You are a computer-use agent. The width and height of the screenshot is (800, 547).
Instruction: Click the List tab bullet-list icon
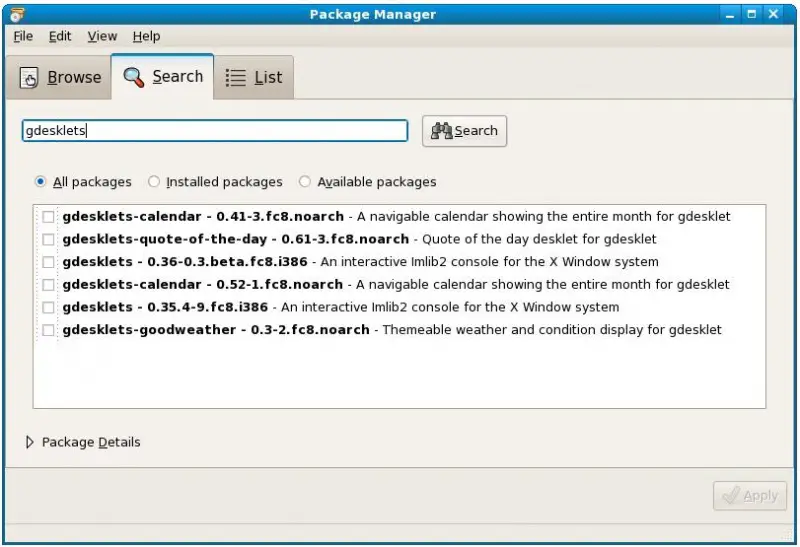point(236,78)
